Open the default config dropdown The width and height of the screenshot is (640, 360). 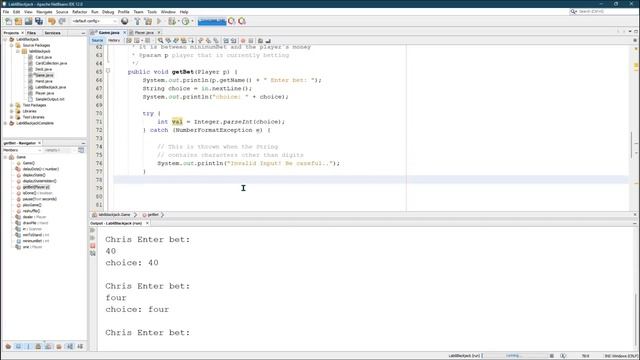pos(94,21)
